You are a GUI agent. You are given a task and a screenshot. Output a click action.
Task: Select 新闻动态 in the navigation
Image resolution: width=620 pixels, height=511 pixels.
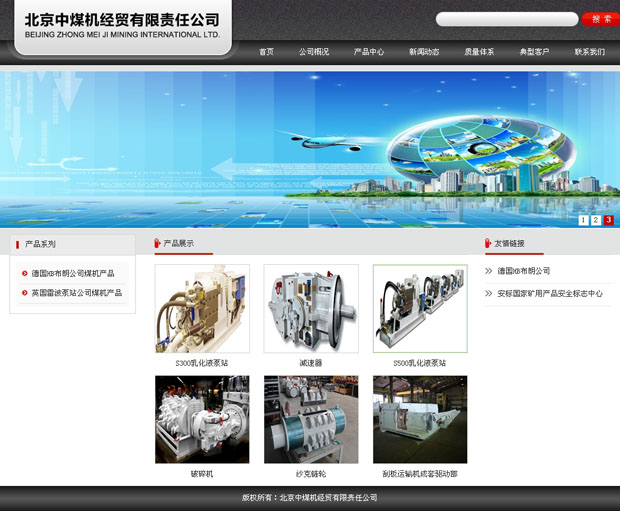[x=424, y=52]
